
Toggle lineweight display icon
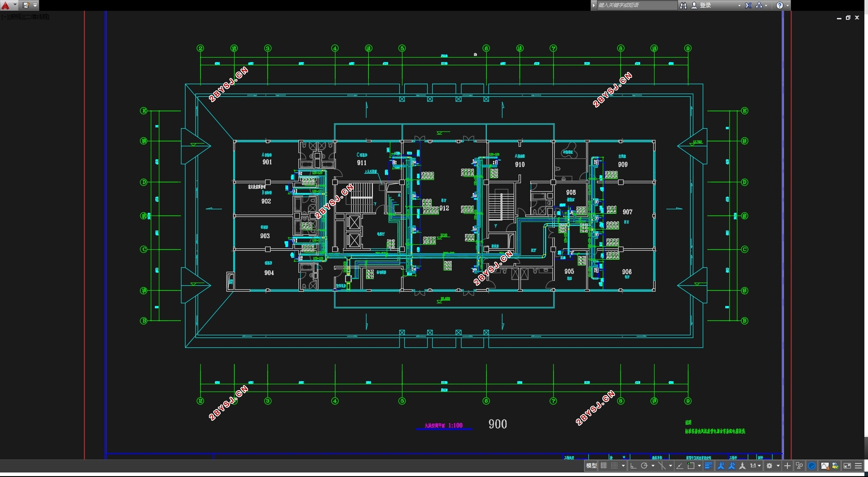coord(709,466)
